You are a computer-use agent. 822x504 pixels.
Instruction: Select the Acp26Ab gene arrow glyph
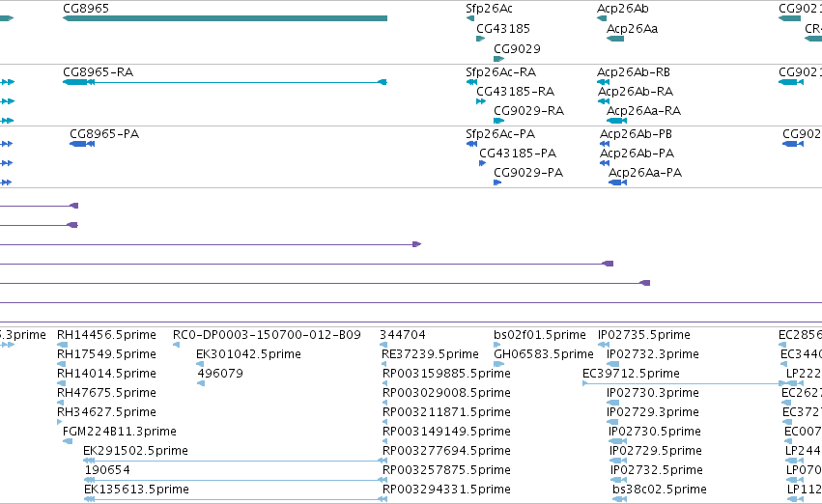coord(602,18)
